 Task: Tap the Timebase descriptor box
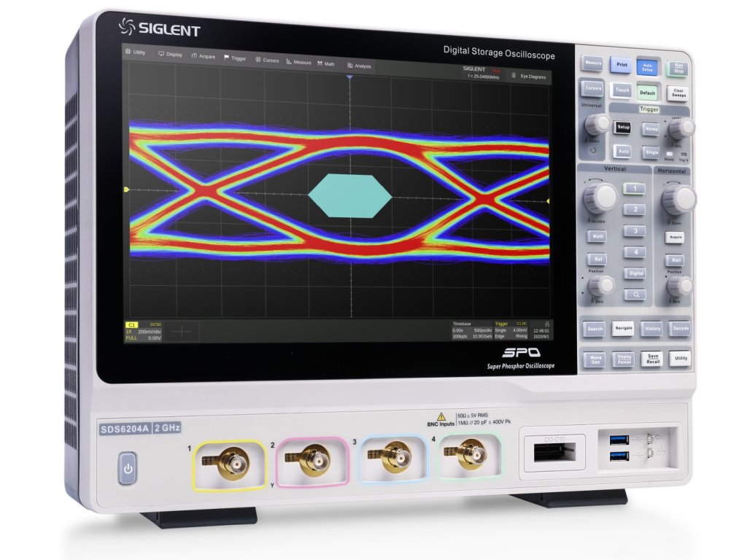coord(472,330)
